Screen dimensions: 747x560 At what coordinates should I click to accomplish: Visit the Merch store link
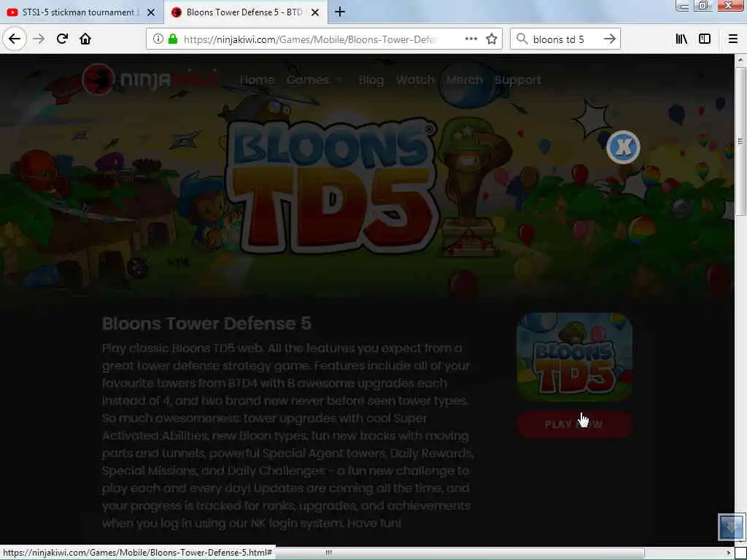click(x=465, y=80)
